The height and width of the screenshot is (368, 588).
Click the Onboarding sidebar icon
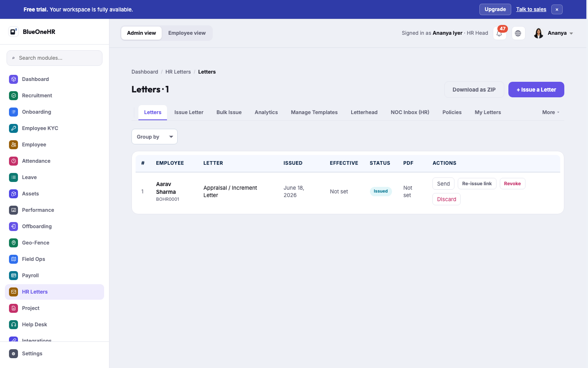(x=13, y=112)
